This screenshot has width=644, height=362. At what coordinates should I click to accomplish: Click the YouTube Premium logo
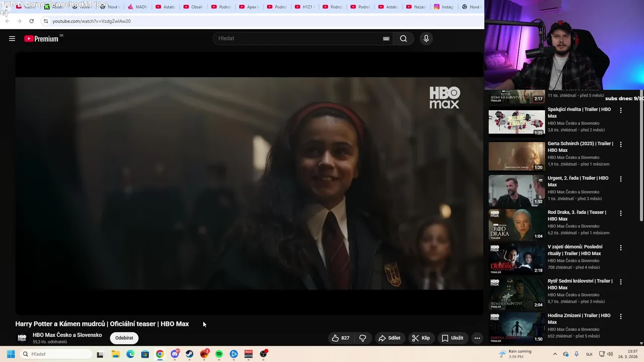click(41, 39)
